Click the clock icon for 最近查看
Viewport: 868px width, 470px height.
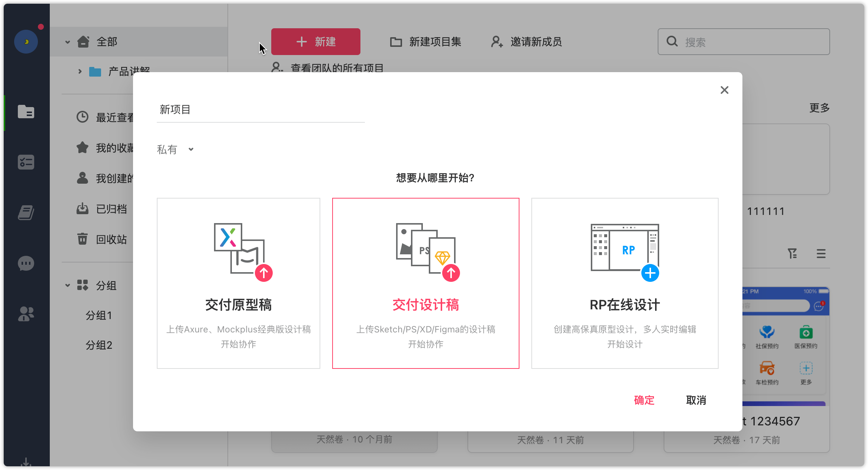click(82, 117)
